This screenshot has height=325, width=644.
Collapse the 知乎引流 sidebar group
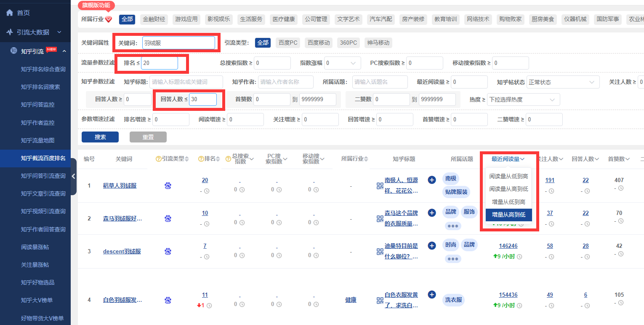tap(64, 51)
